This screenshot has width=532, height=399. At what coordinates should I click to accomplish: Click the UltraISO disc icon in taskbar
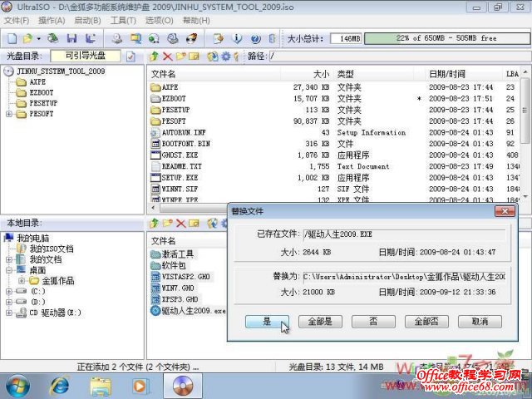pyautogui.click(x=183, y=385)
